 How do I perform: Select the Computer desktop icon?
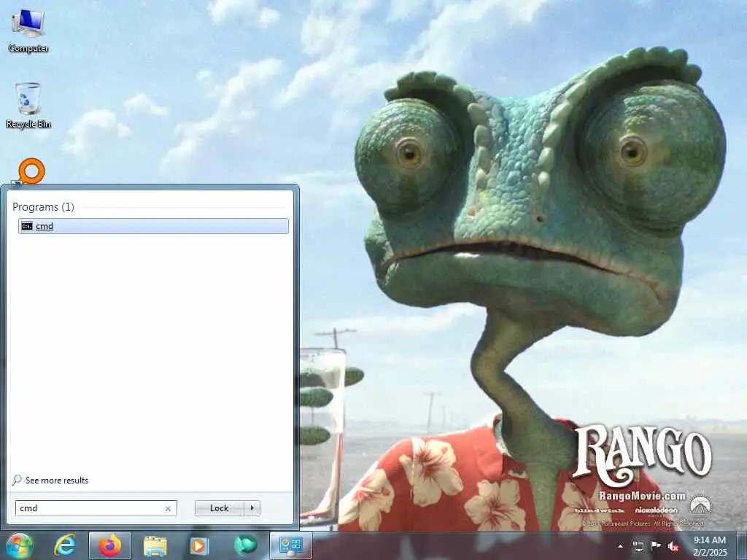coord(28,31)
